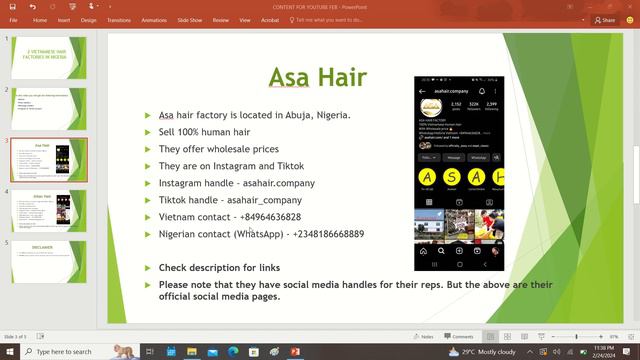640x360 pixels.
Task: Click the Save icon in Quick Access Toolbar
Action: point(13,7)
